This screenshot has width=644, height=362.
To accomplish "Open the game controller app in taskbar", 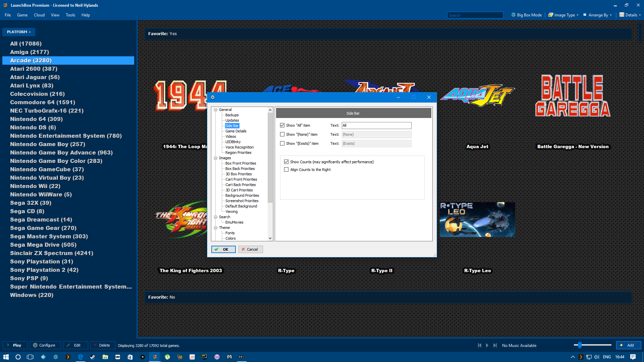I will 229,357.
